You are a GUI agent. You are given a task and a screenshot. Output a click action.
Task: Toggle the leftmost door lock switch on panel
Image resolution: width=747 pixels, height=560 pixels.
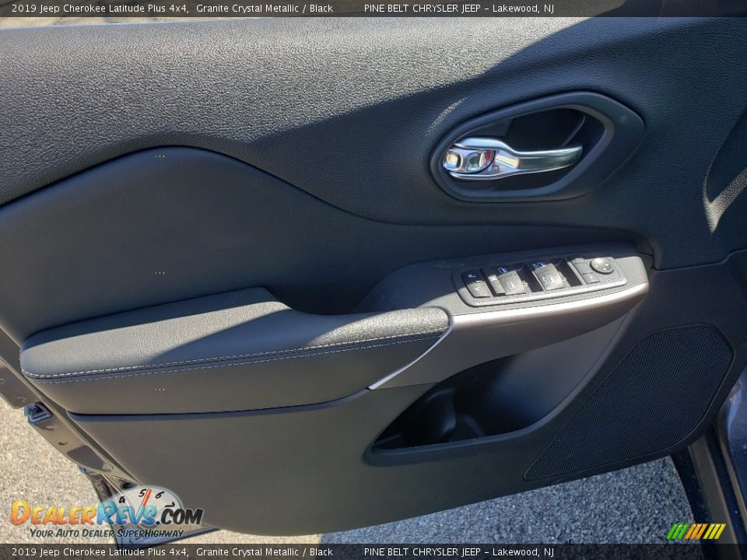tap(476, 285)
